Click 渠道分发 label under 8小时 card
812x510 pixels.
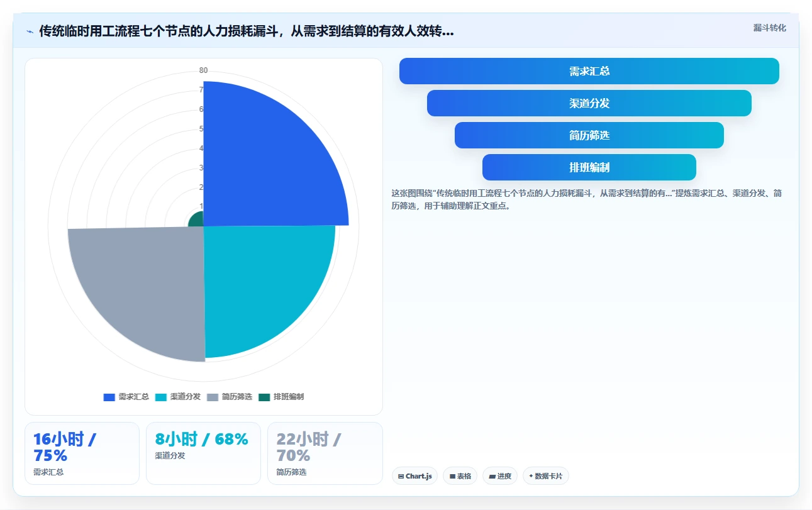click(x=170, y=455)
